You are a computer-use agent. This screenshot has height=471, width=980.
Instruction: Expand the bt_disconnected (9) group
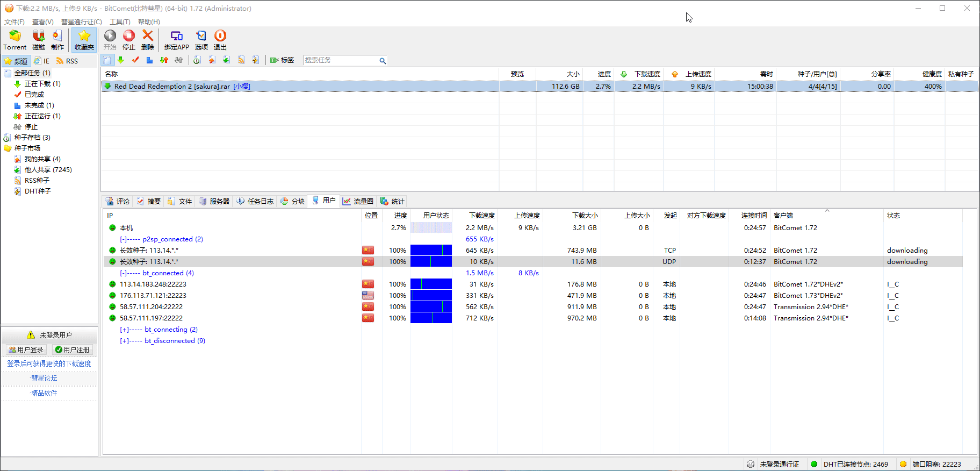click(124, 341)
